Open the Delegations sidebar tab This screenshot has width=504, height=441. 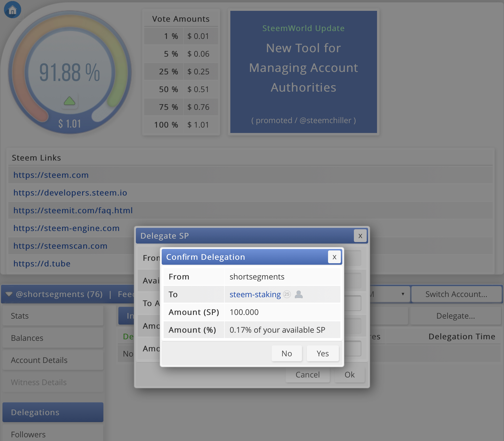[x=53, y=412]
